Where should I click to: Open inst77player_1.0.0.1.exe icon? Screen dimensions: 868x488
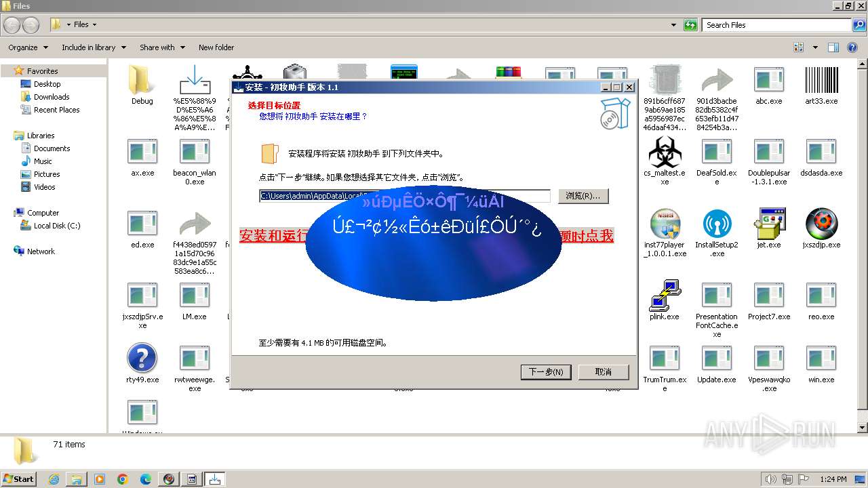click(665, 224)
